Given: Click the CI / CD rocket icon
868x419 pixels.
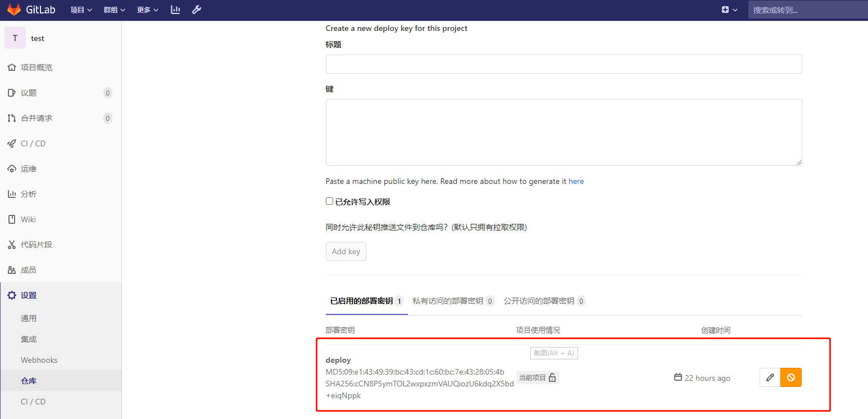Looking at the screenshot, I should [11, 143].
